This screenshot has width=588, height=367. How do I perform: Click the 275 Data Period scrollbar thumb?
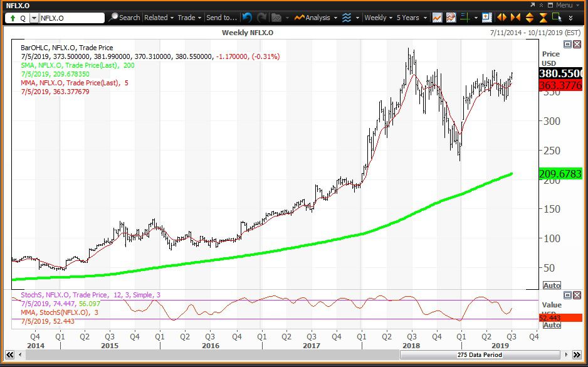[x=480, y=354]
